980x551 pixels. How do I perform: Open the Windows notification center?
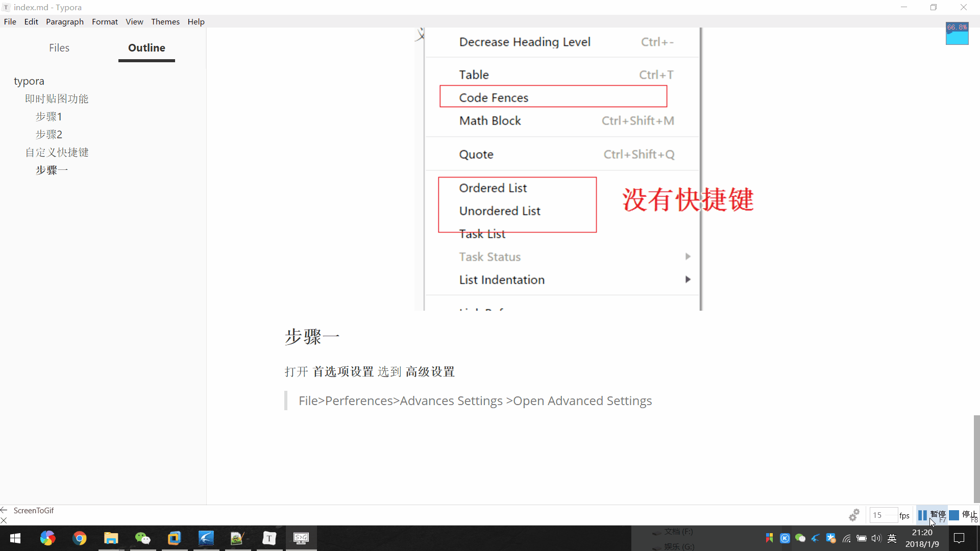959,538
